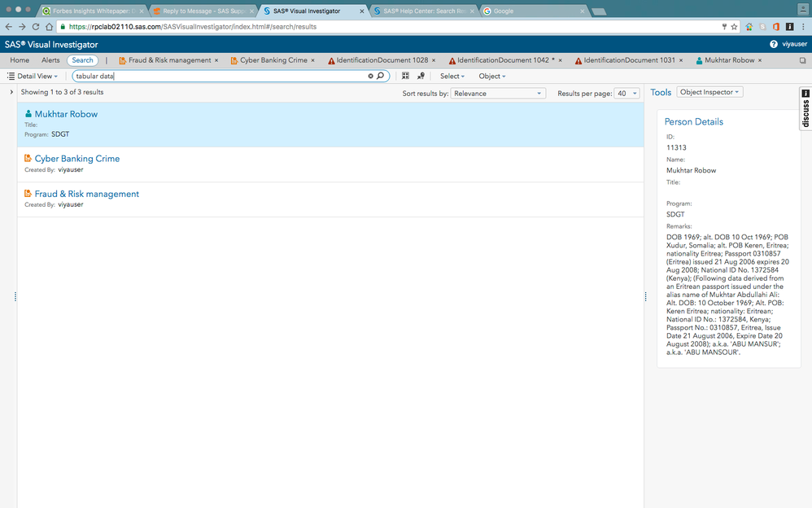Screen dimensions: 812x508
Task: Click the browser forward arrow
Action: point(22,26)
